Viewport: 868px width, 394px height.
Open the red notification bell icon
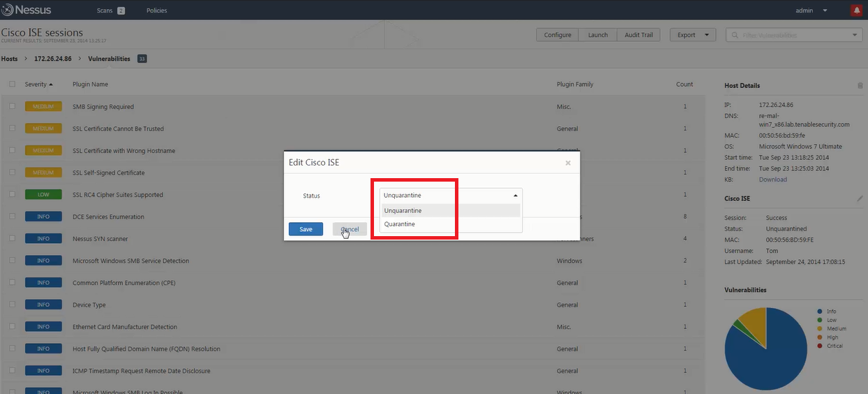point(856,10)
